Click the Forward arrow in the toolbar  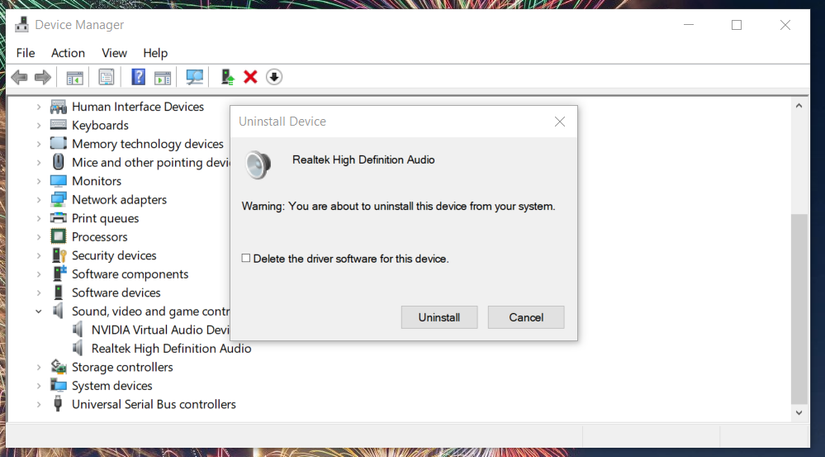point(43,77)
